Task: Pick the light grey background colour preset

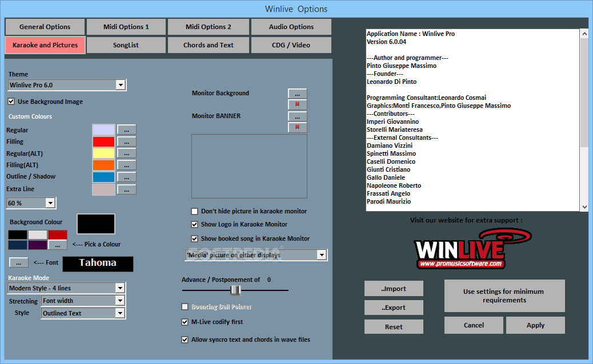Action: (x=38, y=235)
